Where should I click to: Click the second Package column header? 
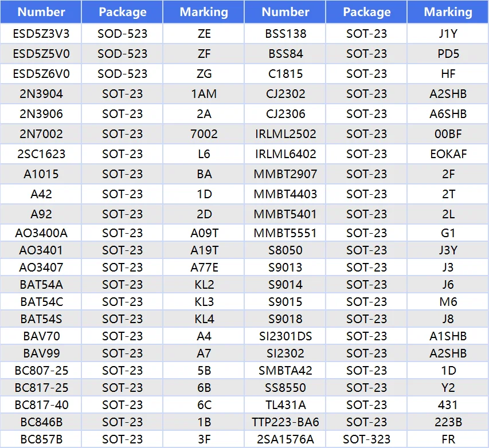click(x=366, y=12)
